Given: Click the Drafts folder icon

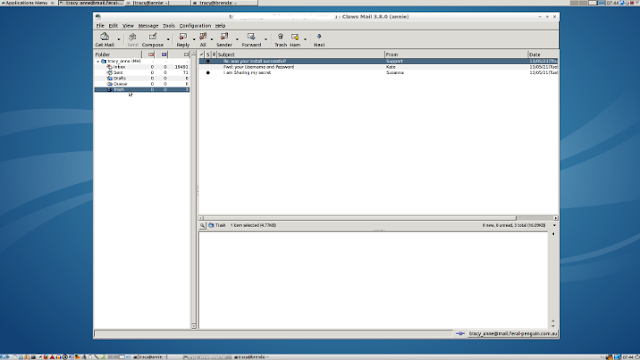Looking at the screenshot, I should pyautogui.click(x=109, y=78).
